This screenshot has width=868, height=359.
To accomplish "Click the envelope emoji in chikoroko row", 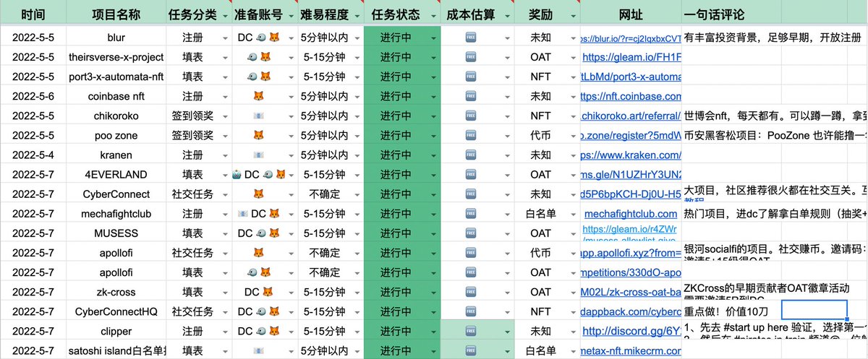I will (x=259, y=116).
